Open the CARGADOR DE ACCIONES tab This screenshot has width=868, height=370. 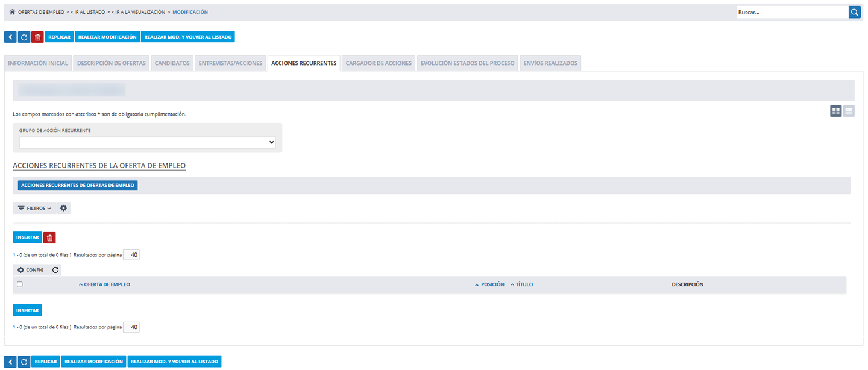click(379, 63)
